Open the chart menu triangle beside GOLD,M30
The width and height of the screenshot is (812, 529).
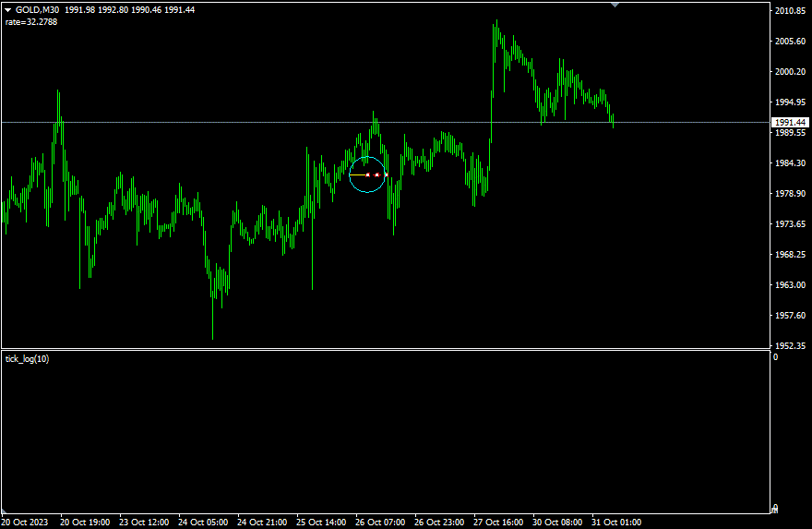(7, 10)
